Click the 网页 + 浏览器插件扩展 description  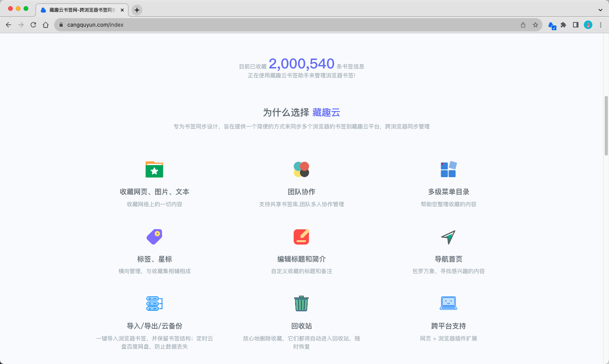click(448, 338)
